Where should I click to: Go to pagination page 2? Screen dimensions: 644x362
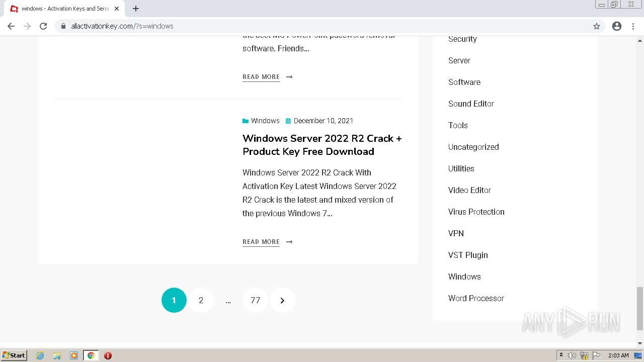(201, 300)
